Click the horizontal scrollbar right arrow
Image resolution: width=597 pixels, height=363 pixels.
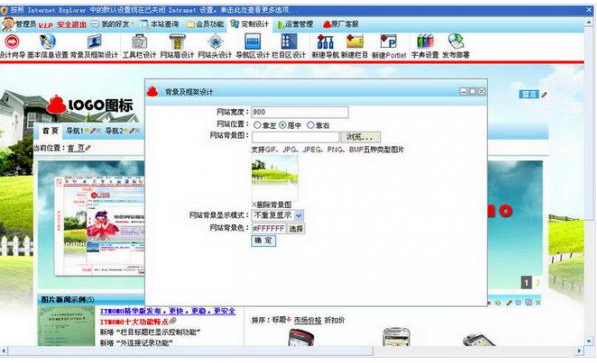579,350
